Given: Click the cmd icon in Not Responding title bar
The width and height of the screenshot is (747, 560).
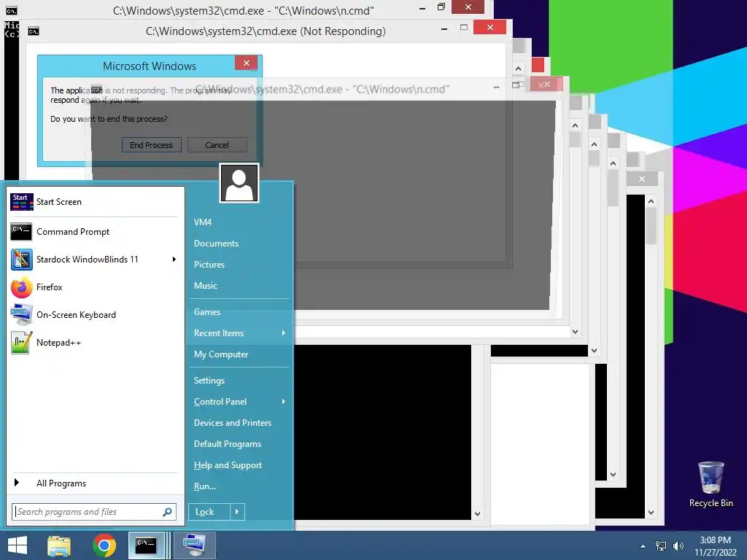Looking at the screenshot, I should coord(34,31).
